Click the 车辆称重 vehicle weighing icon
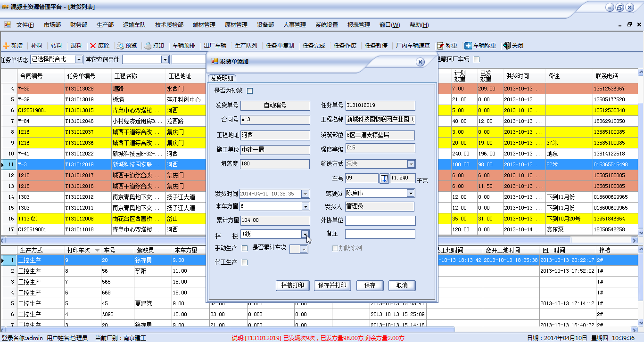 coord(468,46)
